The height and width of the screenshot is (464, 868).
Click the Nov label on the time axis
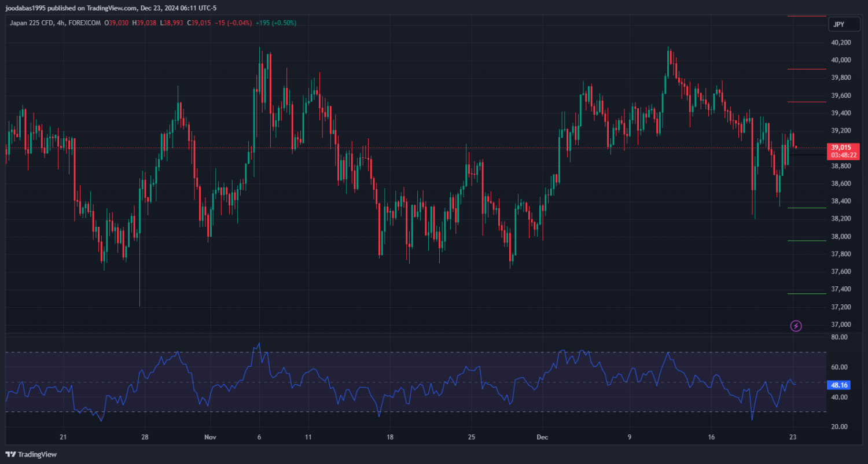click(211, 437)
